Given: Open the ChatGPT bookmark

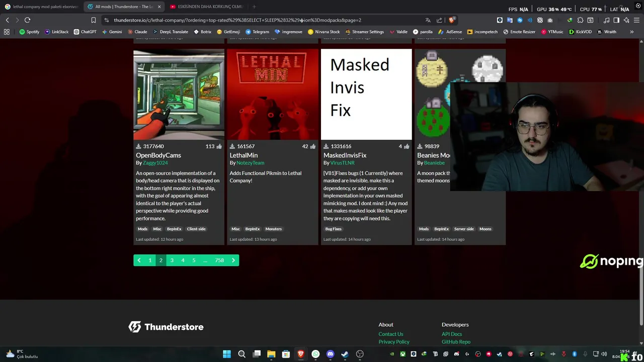Looking at the screenshot, I should 85,32.
